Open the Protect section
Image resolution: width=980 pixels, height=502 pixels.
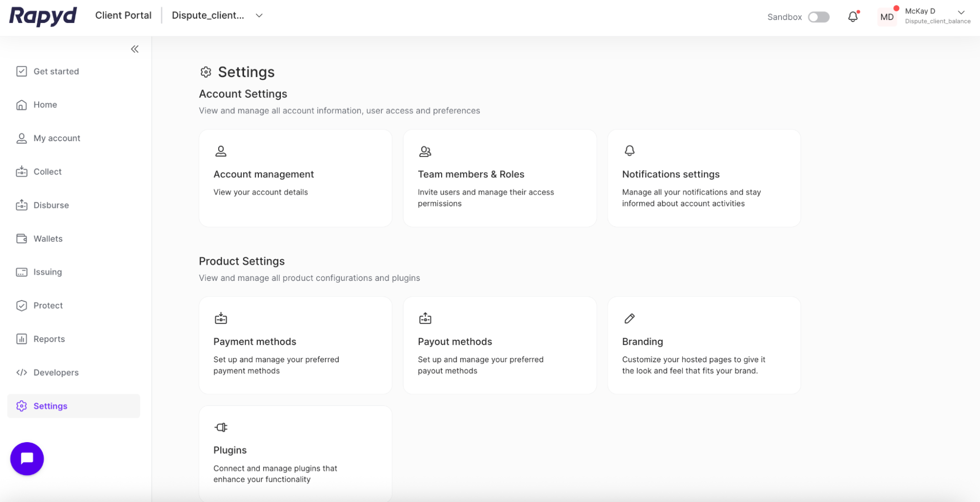point(48,305)
